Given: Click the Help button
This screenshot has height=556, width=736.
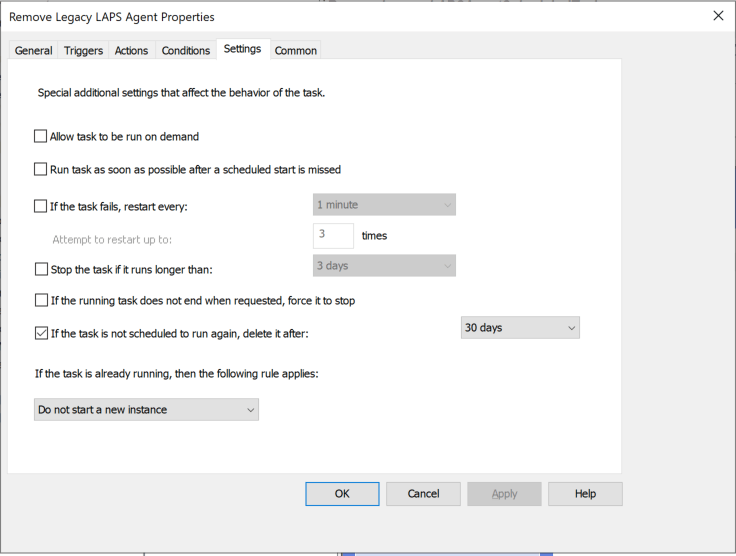Looking at the screenshot, I should click(x=585, y=494).
